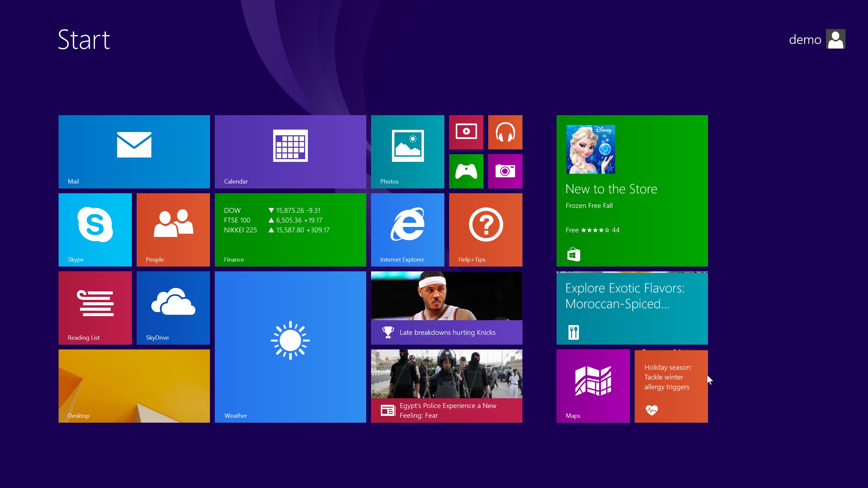
Task: Click the Frozen Free Fall app image
Action: (x=591, y=149)
